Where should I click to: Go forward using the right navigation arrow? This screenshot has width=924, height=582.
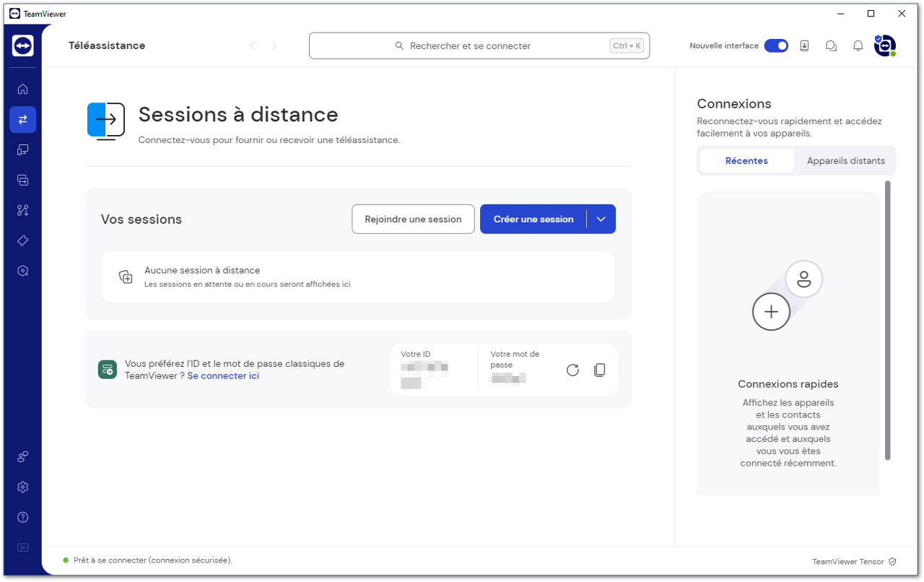[274, 45]
